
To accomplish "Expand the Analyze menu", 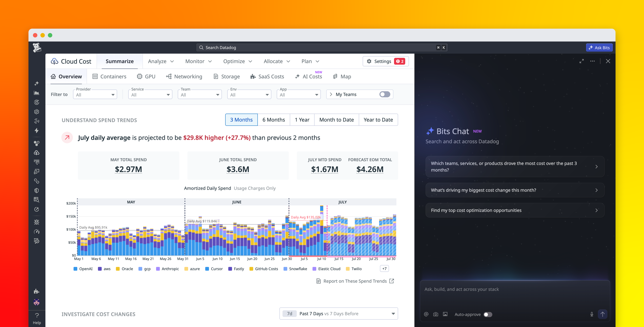I will point(161,61).
